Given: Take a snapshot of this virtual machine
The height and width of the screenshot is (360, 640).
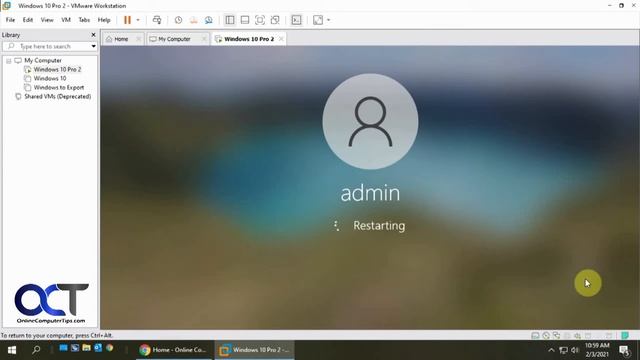Looking at the screenshot, I should point(178,20).
